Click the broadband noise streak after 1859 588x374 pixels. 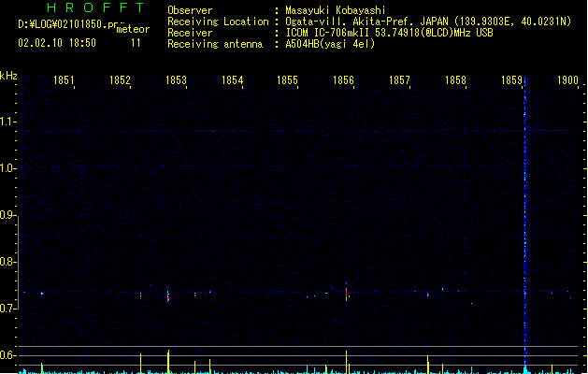pos(525,222)
